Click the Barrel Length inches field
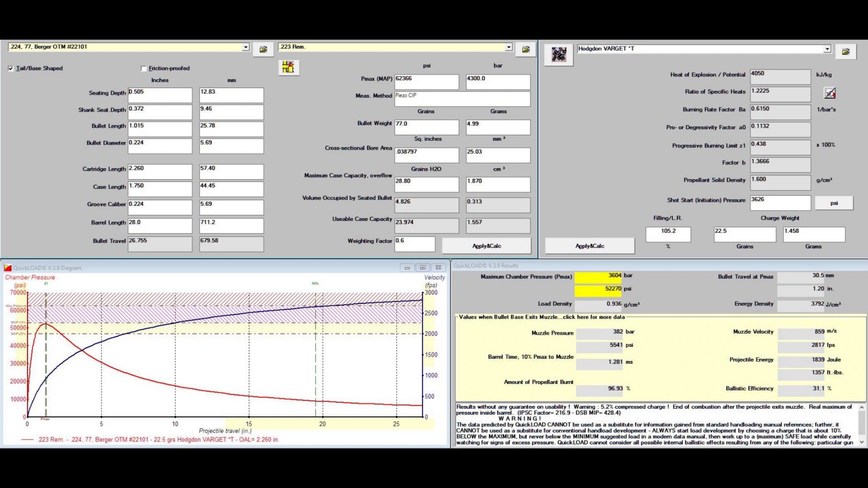This screenshot has width=868, height=488. (160, 225)
